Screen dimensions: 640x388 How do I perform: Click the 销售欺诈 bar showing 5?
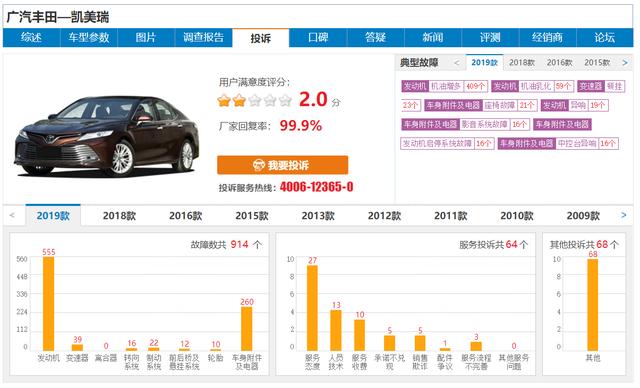420,343
